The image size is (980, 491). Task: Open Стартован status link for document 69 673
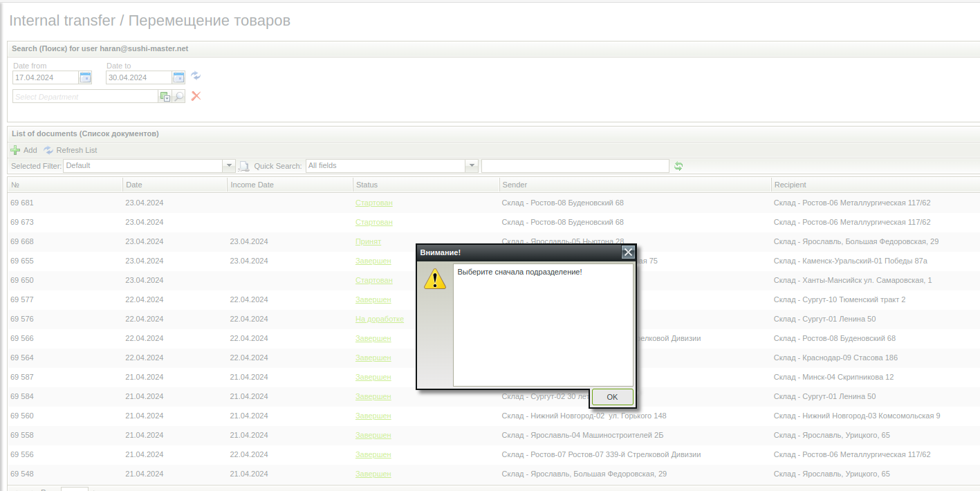373,222
